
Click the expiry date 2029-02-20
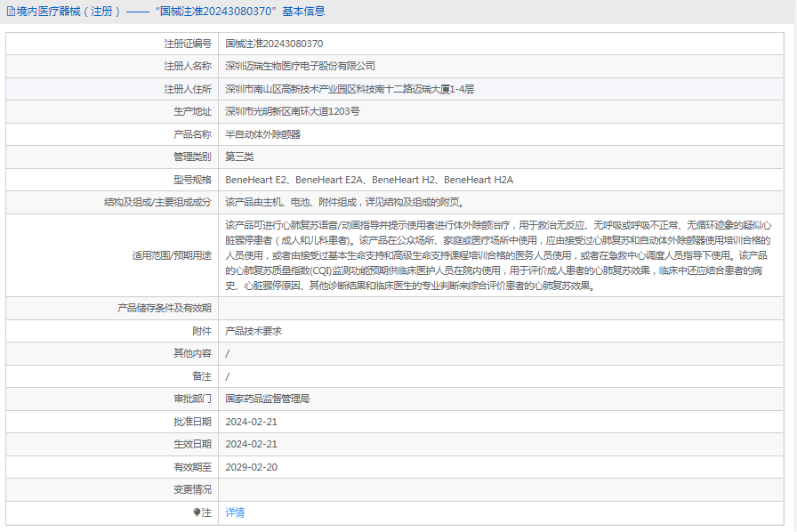[252, 467]
